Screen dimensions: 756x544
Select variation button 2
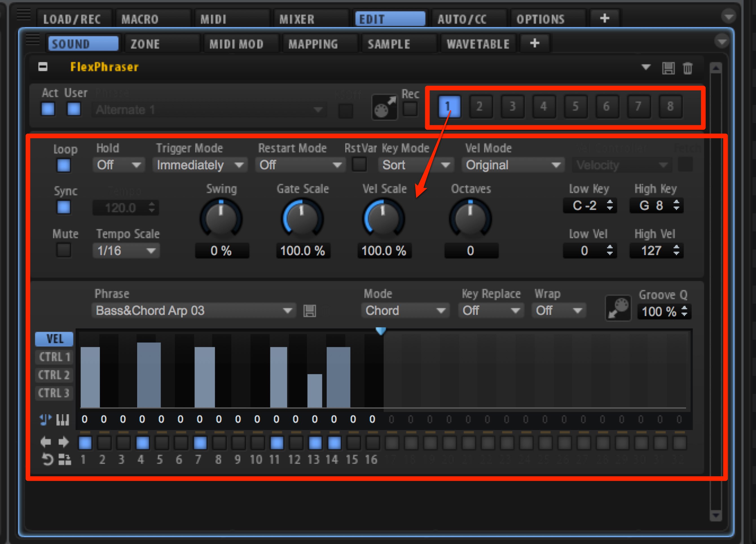[x=480, y=106]
